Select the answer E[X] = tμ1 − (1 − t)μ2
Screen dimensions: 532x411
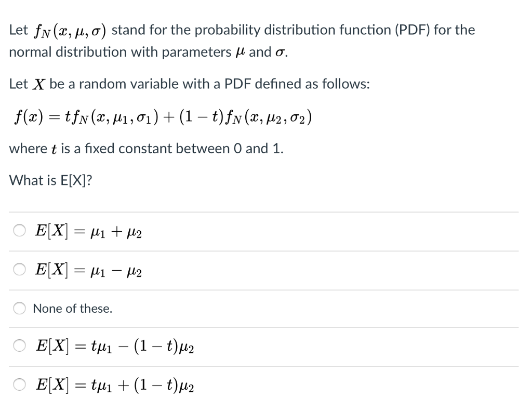pyautogui.click(x=19, y=346)
